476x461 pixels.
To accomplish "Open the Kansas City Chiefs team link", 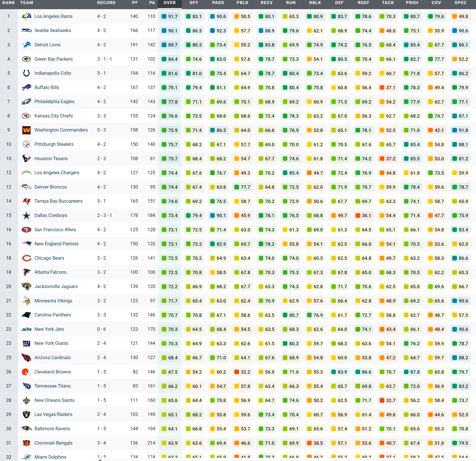I will coord(53,116).
